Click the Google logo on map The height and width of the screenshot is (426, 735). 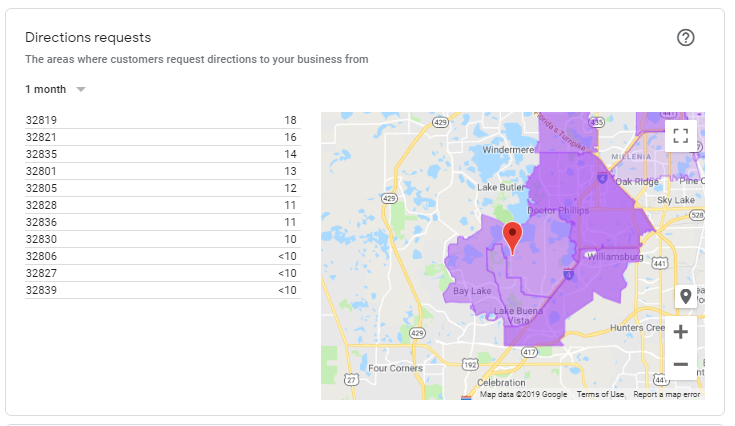click(x=466, y=394)
